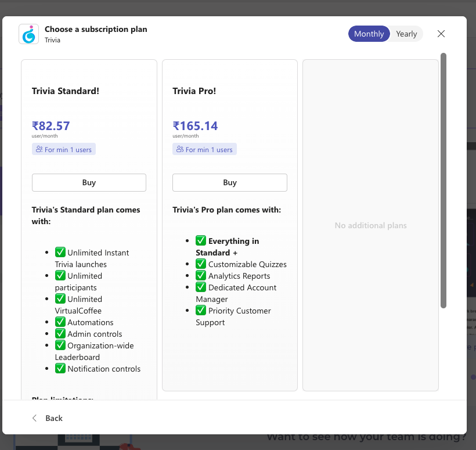This screenshot has width=476, height=450.
Task: Click checkmark beside Analytics Reports
Action: [x=201, y=275]
